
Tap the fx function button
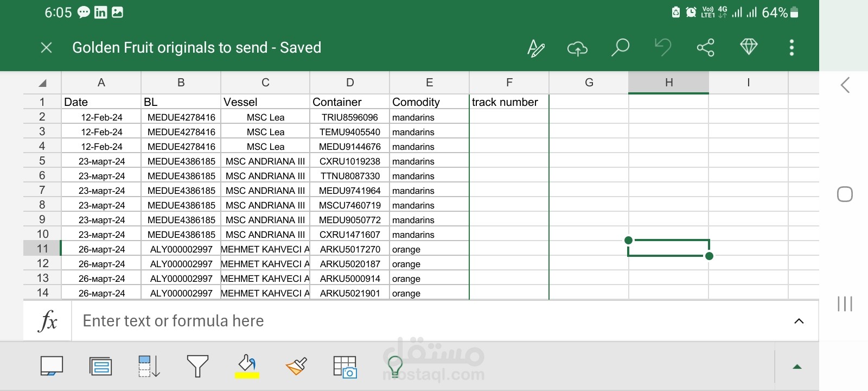pos(48,321)
